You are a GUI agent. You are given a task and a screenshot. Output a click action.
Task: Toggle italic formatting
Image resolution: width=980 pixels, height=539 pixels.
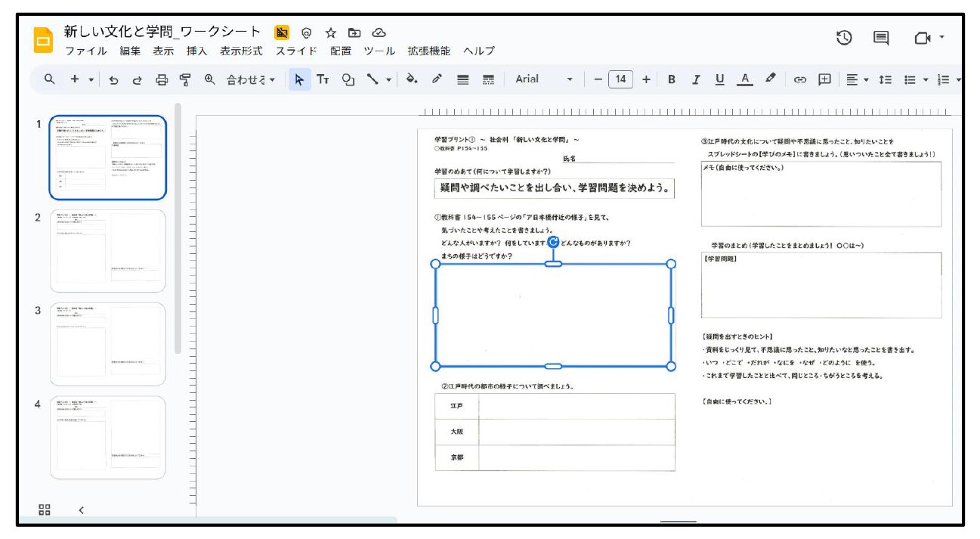pyautogui.click(x=695, y=79)
